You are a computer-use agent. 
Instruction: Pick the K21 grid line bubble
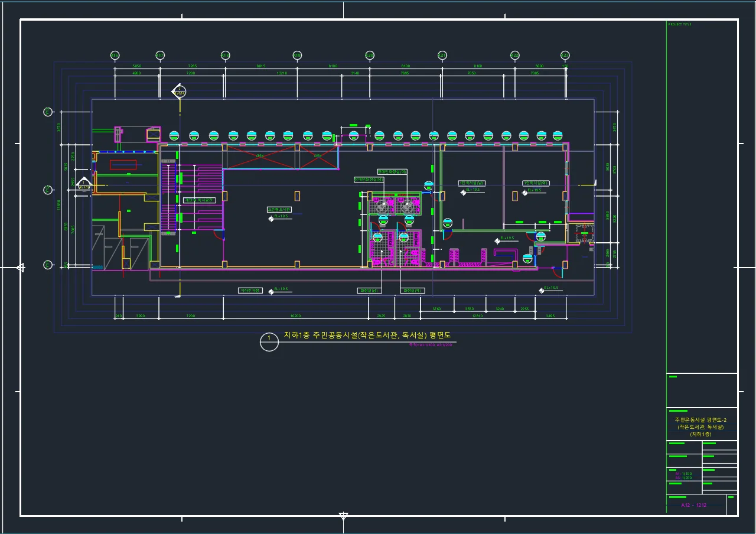[x=442, y=56]
